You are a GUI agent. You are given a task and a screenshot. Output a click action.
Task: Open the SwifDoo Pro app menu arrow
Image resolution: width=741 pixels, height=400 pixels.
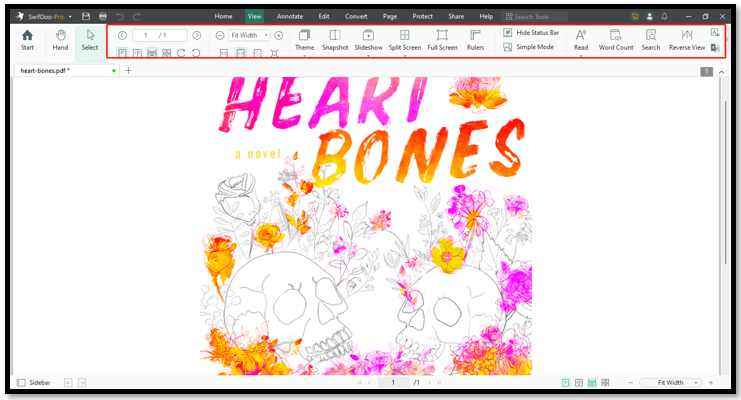70,17
